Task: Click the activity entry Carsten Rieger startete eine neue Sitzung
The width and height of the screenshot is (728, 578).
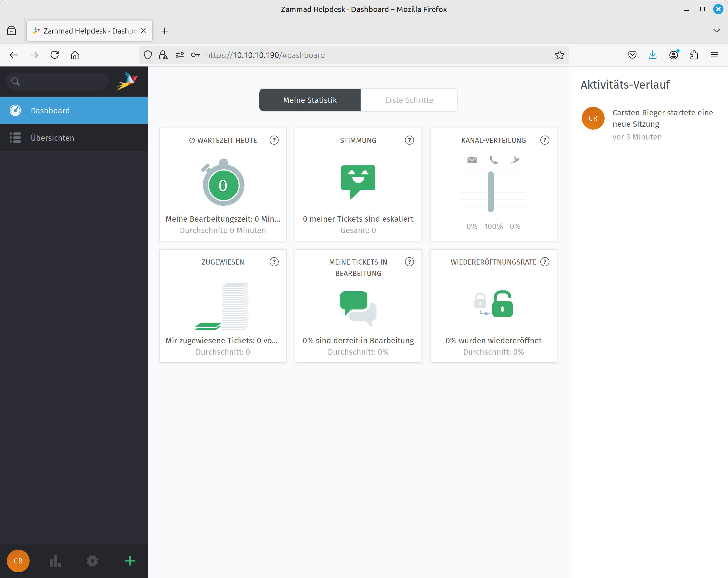Action: point(663,118)
